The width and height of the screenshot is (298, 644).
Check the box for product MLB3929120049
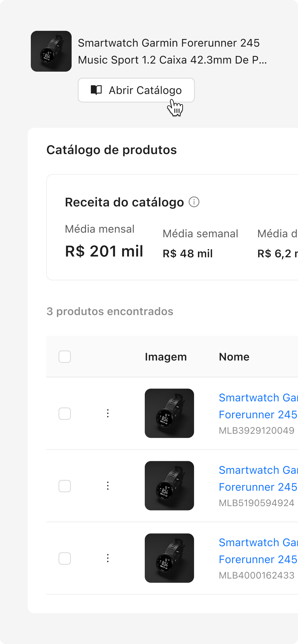(x=65, y=413)
